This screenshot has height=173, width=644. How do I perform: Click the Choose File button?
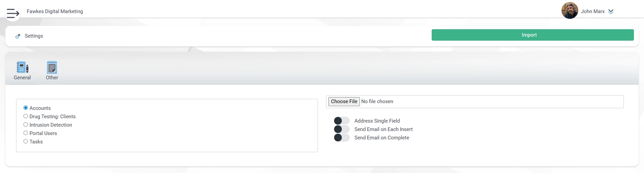(x=344, y=101)
